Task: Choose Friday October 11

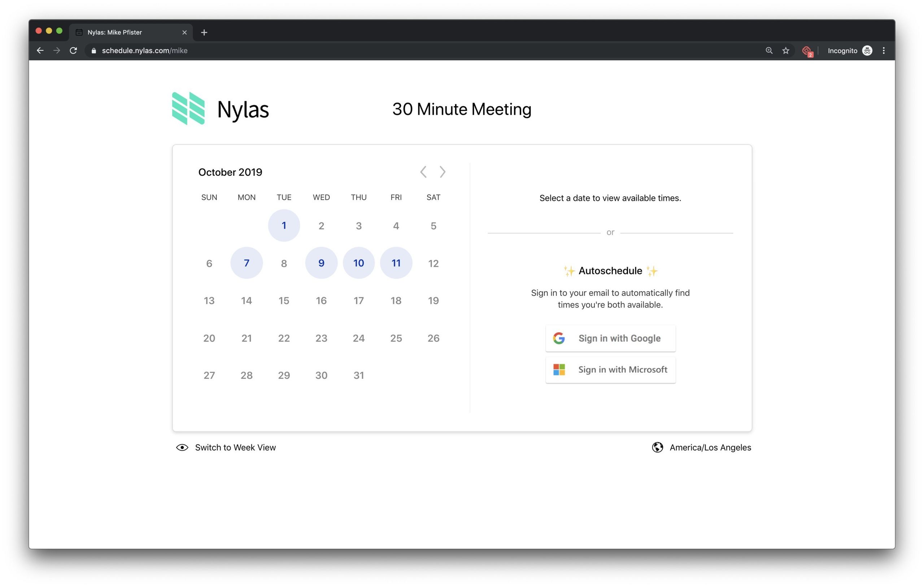Action: pos(396,263)
